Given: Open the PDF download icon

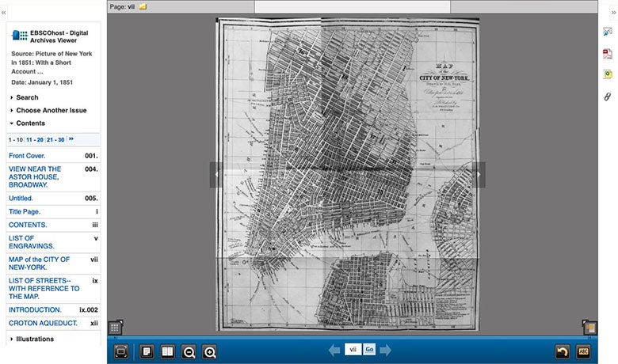Looking at the screenshot, I should pos(608,54).
